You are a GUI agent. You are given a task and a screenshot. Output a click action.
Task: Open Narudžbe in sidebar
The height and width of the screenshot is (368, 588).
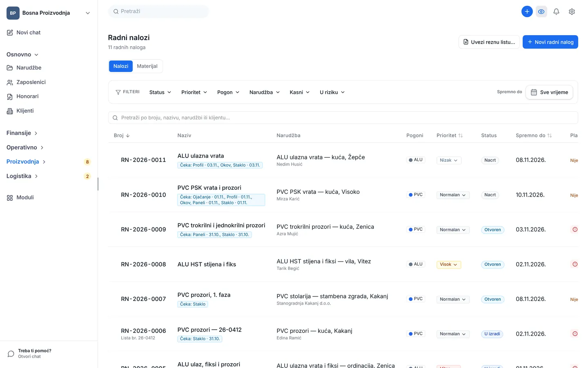tap(24, 68)
